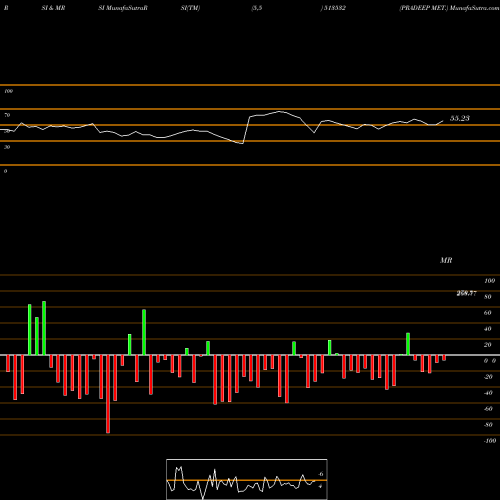Click the 100 label on the RSI panel's left axis
Screen dimensions: 500x500
coord(8,91)
